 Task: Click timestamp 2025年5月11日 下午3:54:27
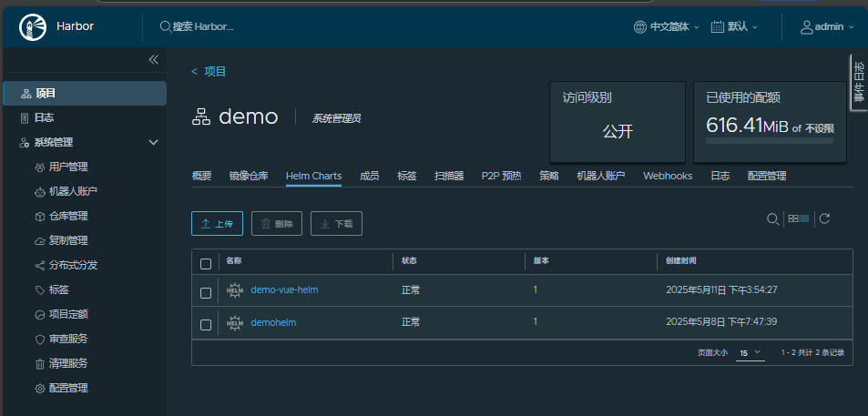721,289
